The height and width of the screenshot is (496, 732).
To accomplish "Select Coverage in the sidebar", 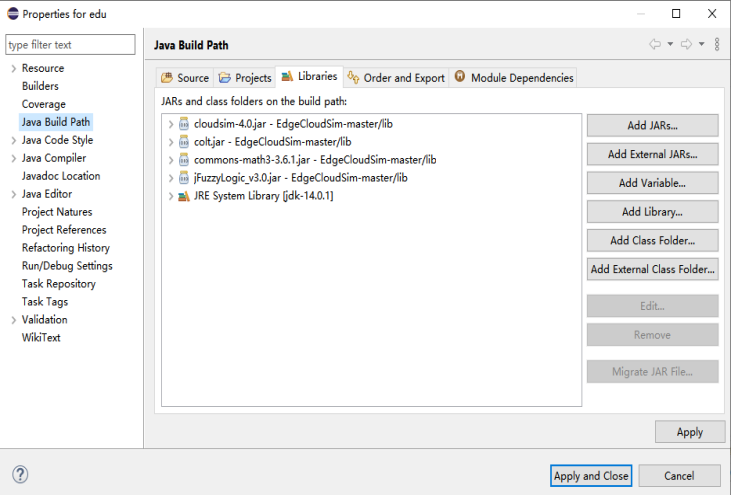I will click(43, 104).
